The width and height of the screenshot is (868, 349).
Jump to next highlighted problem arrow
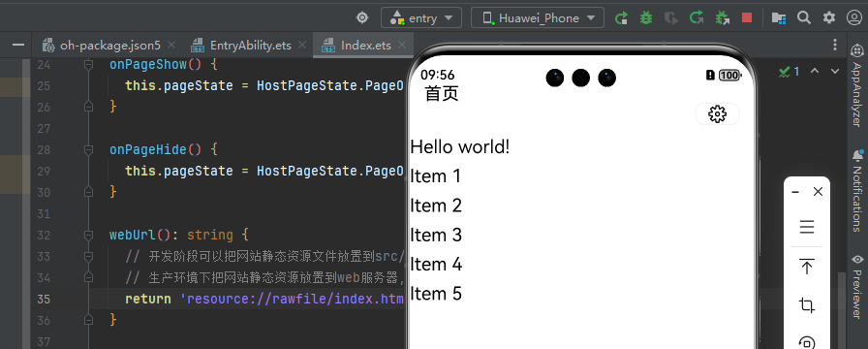click(x=835, y=71)
